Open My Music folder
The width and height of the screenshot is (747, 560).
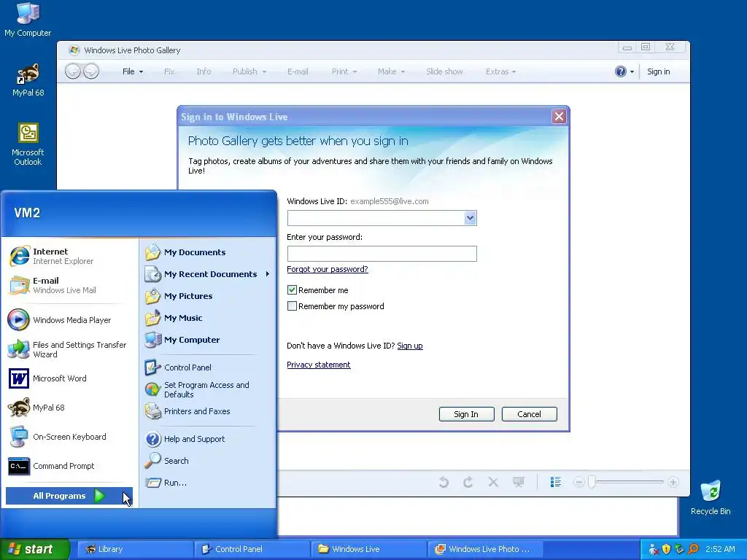tap(174, 318)
